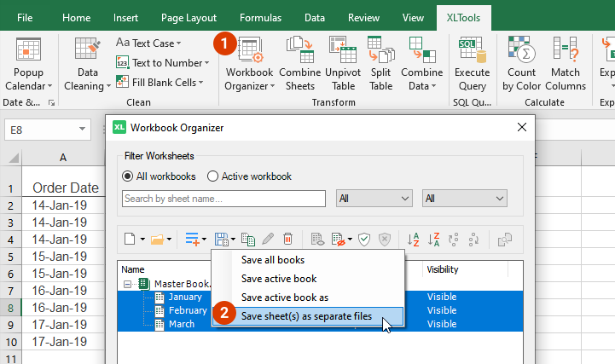Switch to the Insert ribbon tab
The width and height of the screenshot is (615, 364).
[x=125, y=18]
